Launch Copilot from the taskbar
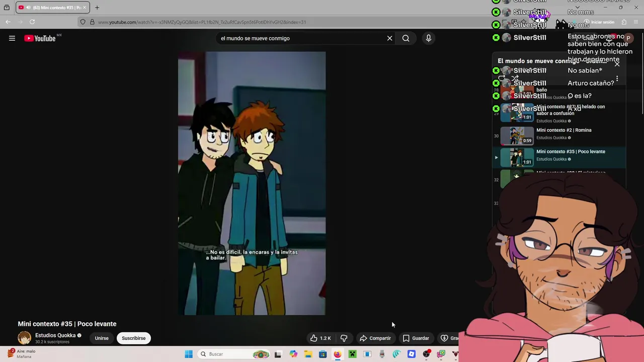This screenshot has width=644, height=362. pyautogui.click(x=293, y=354)
